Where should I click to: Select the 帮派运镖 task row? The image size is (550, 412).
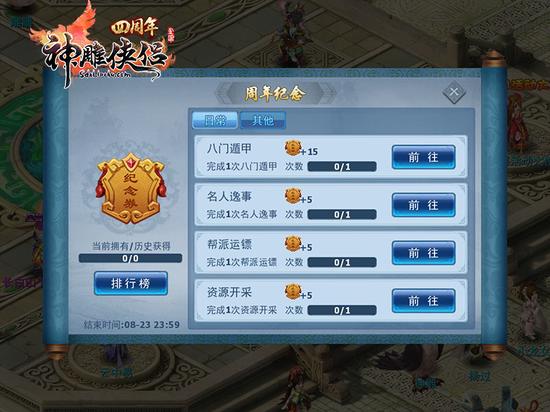click(x=331, y=252)
